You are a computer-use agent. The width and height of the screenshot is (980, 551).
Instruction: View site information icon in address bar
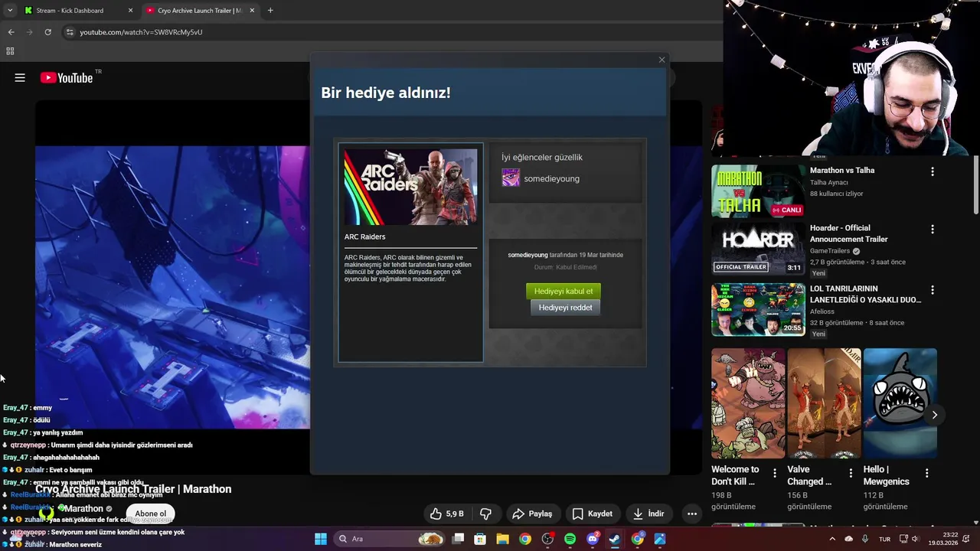(x=70, y=32)
